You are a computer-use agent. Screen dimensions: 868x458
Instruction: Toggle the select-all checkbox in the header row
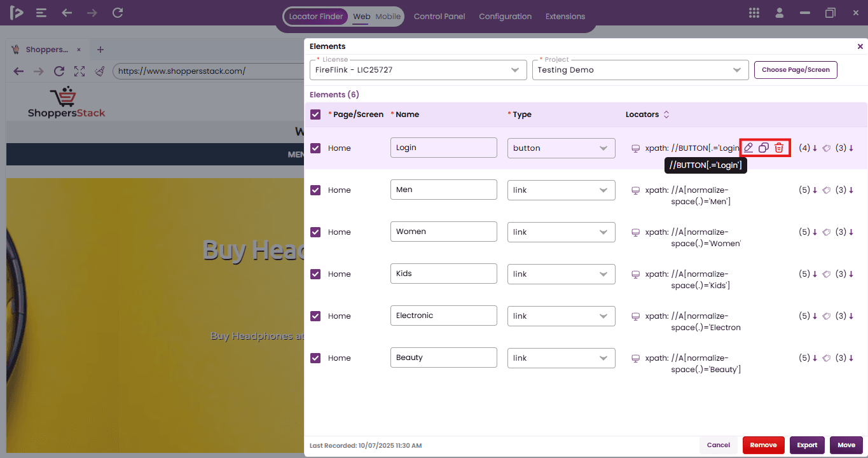[315, 114]
